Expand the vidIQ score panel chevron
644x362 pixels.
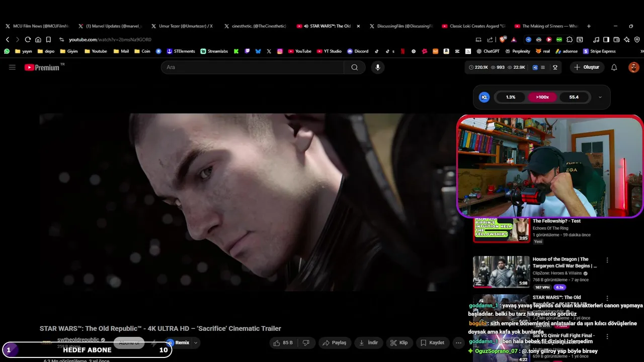[x=600, y=97]
